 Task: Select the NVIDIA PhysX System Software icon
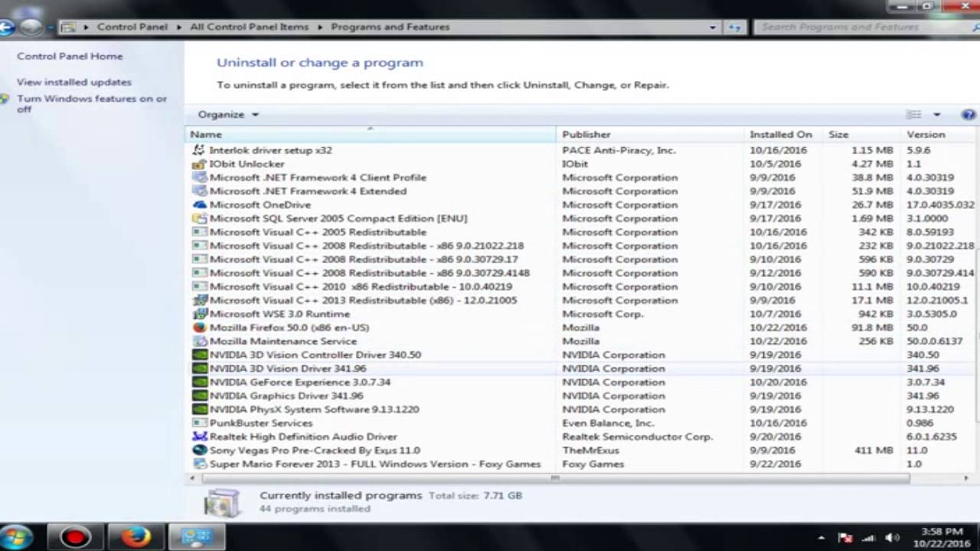[199, 409]
